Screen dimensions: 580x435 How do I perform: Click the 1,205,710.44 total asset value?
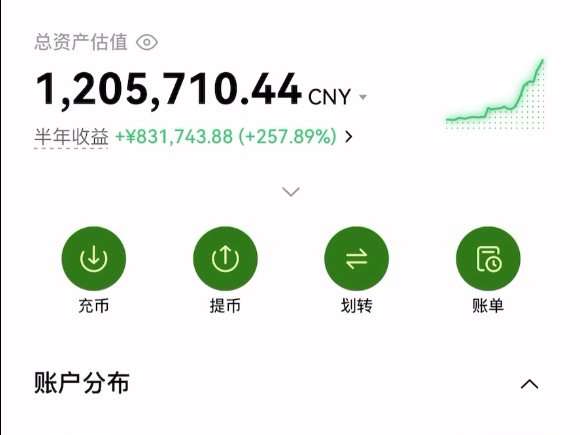click(x=168, y=90)
